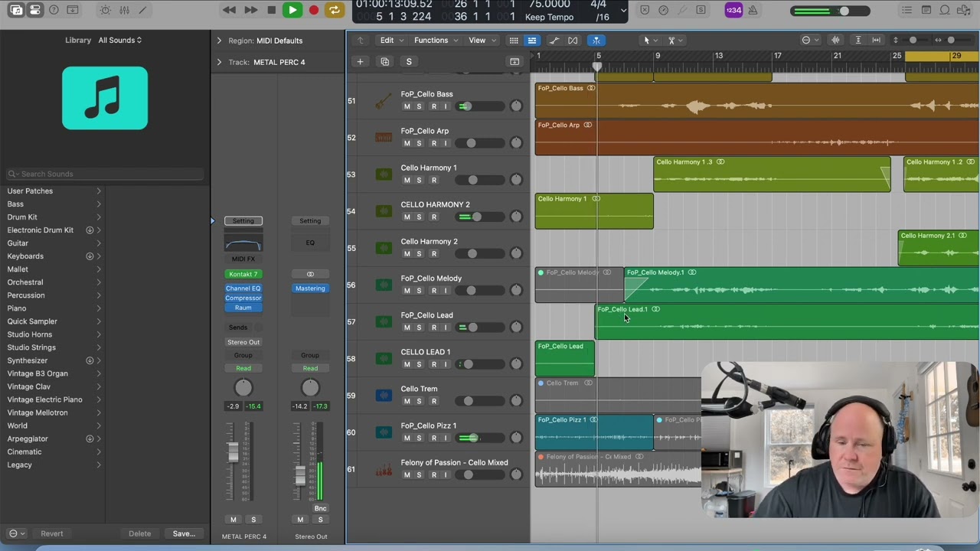Select the Cello Harmony 1.3 region
Viewport: 980px width, 551px height.
[x=772, y=174]
